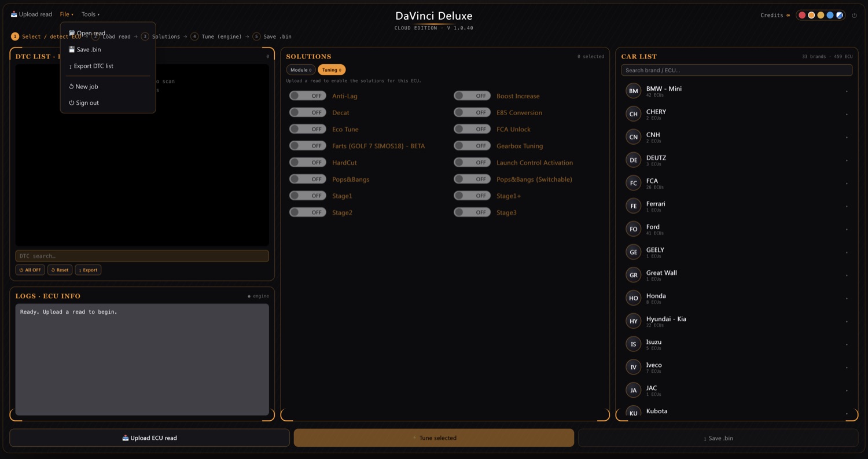Viewport: 868px width, 459px height.
Task: Toggle the Pops&Bangs (Switchable) switch
Action: [472, 179]
